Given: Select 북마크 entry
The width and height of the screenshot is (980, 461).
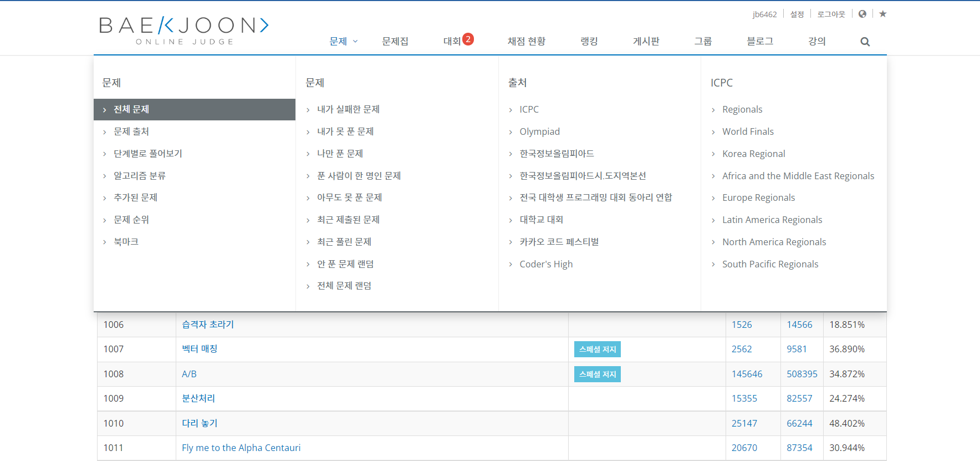Looking at the screenshot, I should pyautogui.click(x=126, y=242).
